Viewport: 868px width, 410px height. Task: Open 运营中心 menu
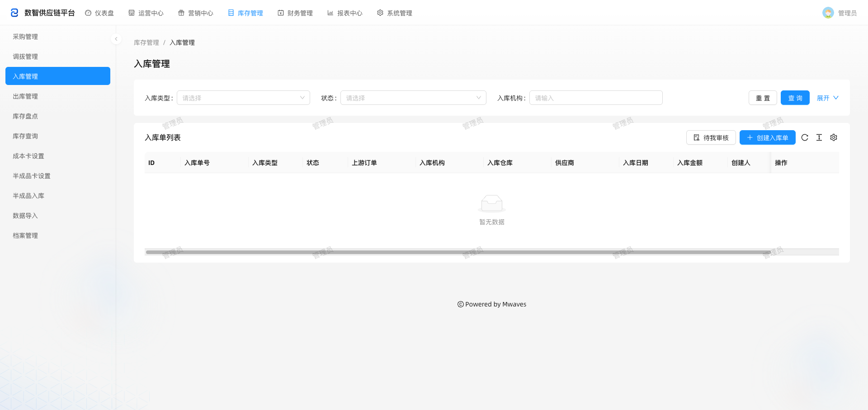tap(146, 13)
